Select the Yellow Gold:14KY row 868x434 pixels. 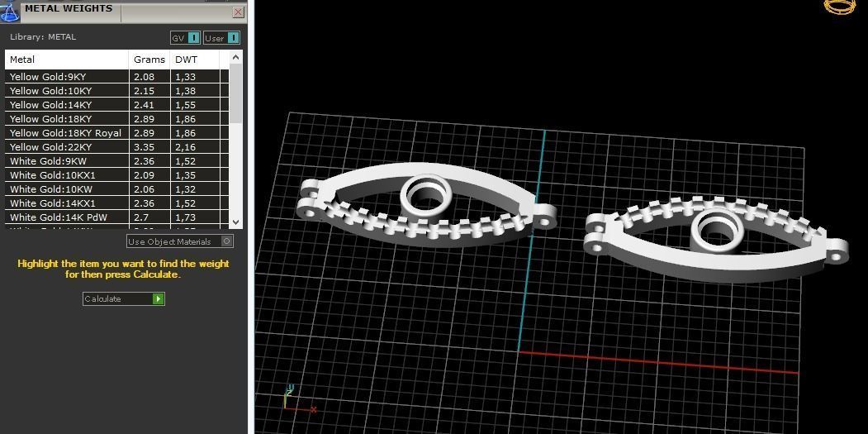tap(116, 105)
